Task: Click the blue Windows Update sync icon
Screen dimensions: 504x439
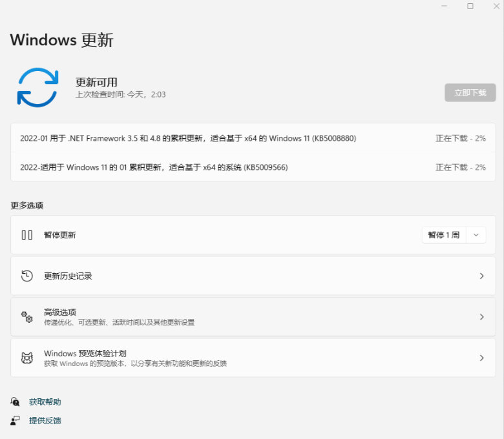Action: [x=37, y=87]
